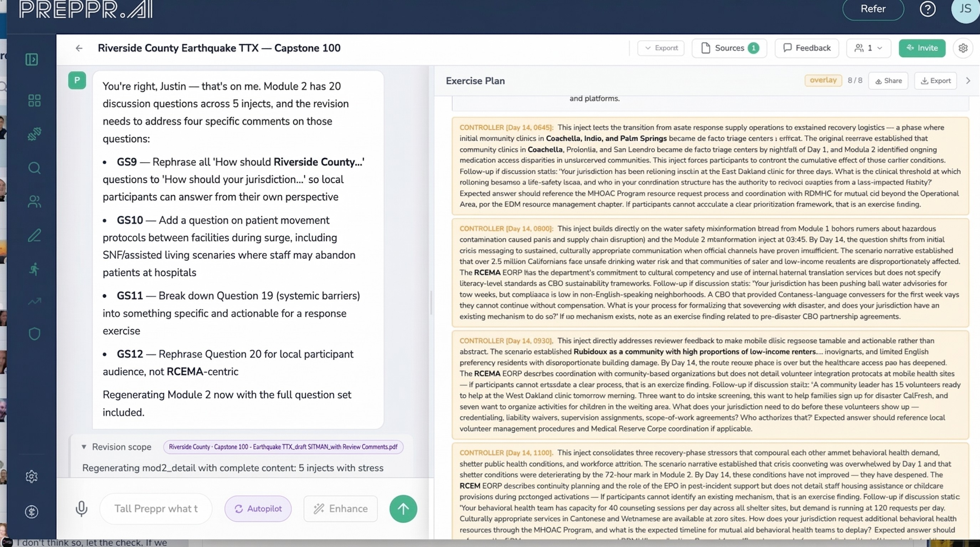
Task: Open the users group icon in sidebar
Action: [x=34, y=202]
